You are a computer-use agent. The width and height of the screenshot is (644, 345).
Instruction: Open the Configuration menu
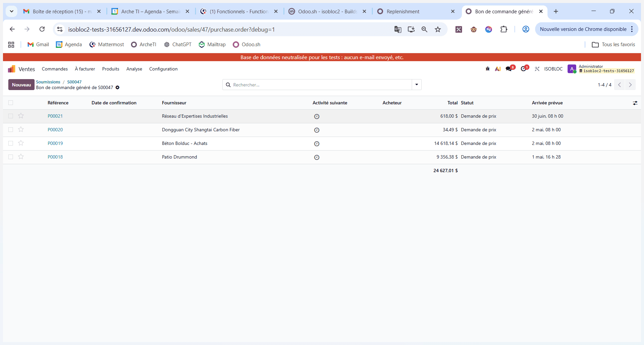[163, 69]
